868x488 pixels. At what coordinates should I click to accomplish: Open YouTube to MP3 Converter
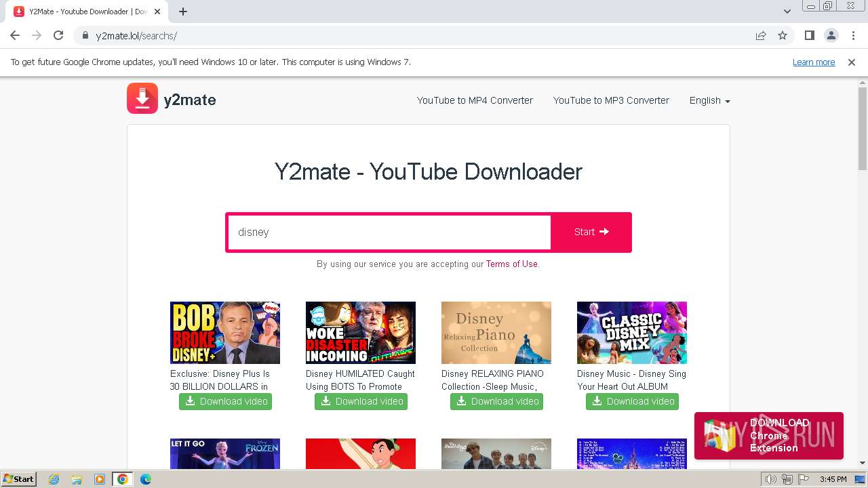tap(611, 100)
